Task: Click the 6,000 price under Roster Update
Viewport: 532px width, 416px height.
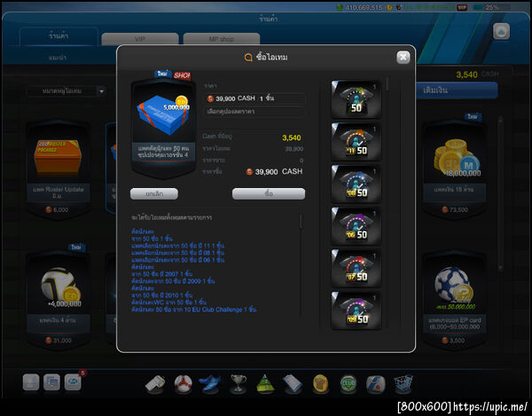Action: pos(57,210)
